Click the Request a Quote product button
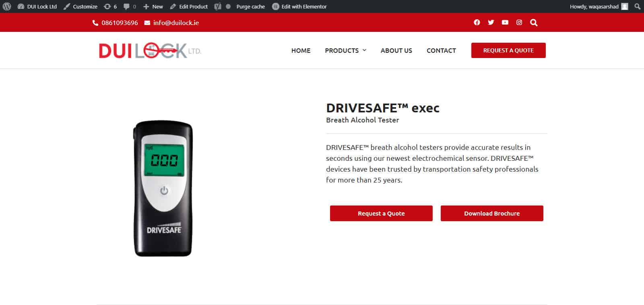Viewport: 644px width, 305px height. coord(381,214)
